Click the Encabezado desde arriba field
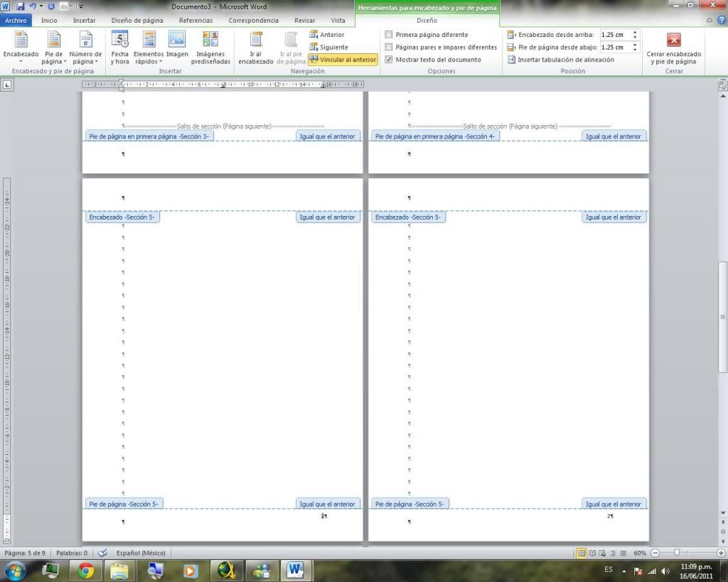 615,34
